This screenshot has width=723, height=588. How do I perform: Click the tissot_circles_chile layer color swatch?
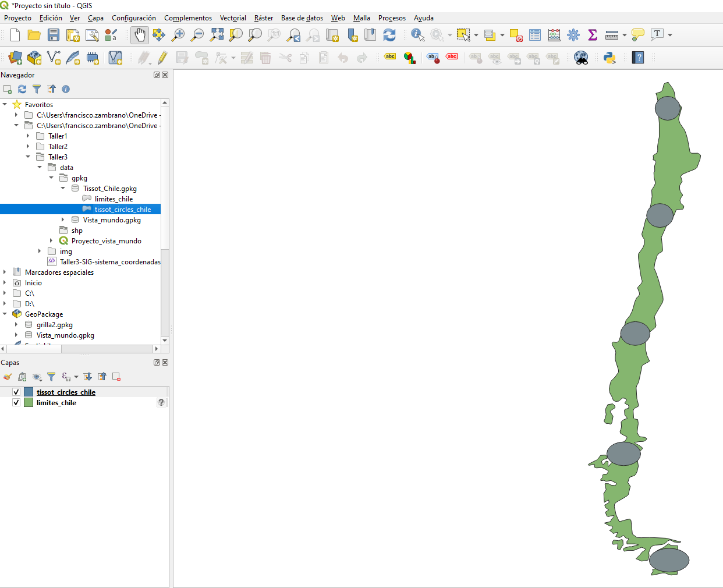tap(29, 392)
